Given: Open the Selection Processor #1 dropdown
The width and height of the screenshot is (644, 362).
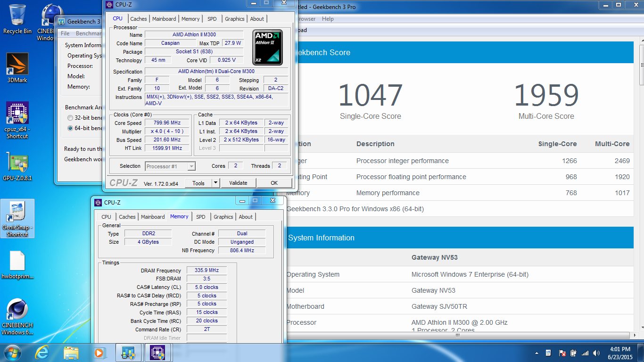Looking at the screenshot, I should point(170,166).
